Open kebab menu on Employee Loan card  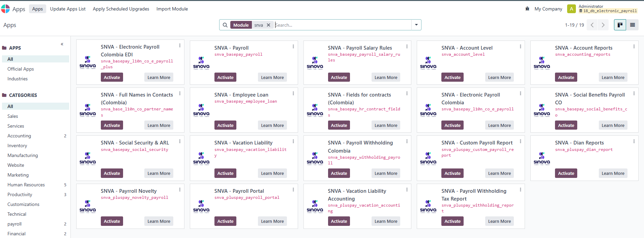point(293,94)
